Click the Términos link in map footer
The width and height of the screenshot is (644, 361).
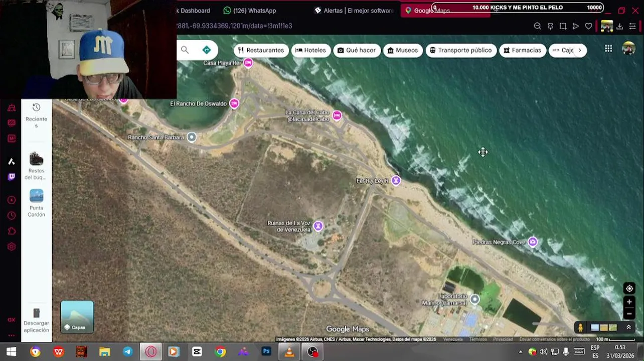(478, 339)
